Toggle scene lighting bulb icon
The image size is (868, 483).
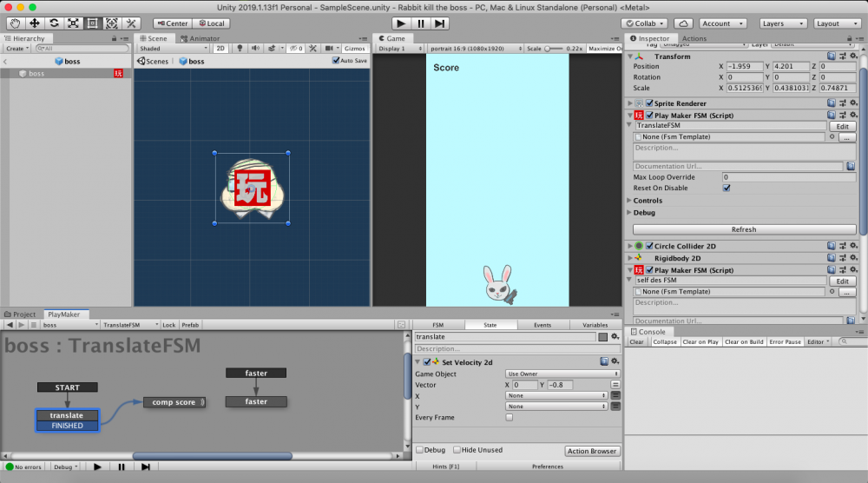point(241,49)
